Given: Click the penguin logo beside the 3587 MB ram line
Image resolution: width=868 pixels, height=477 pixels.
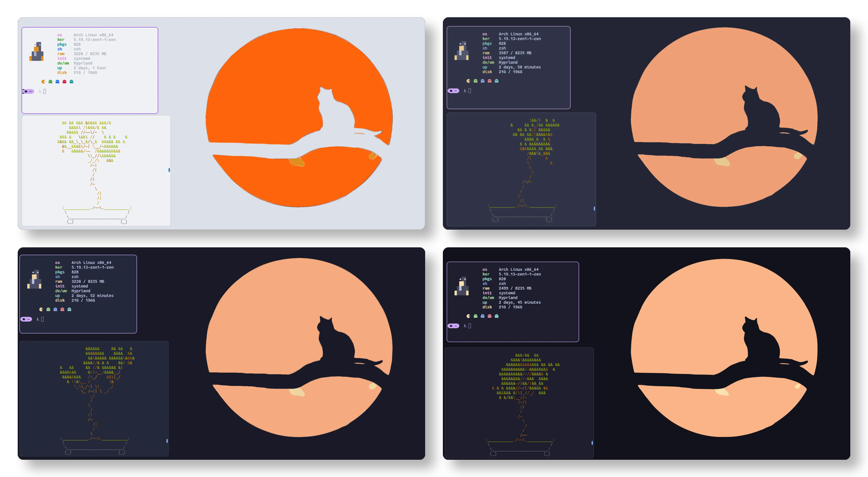Looking at the screenshot, I should pyautogui.click(x=462, y=51).
